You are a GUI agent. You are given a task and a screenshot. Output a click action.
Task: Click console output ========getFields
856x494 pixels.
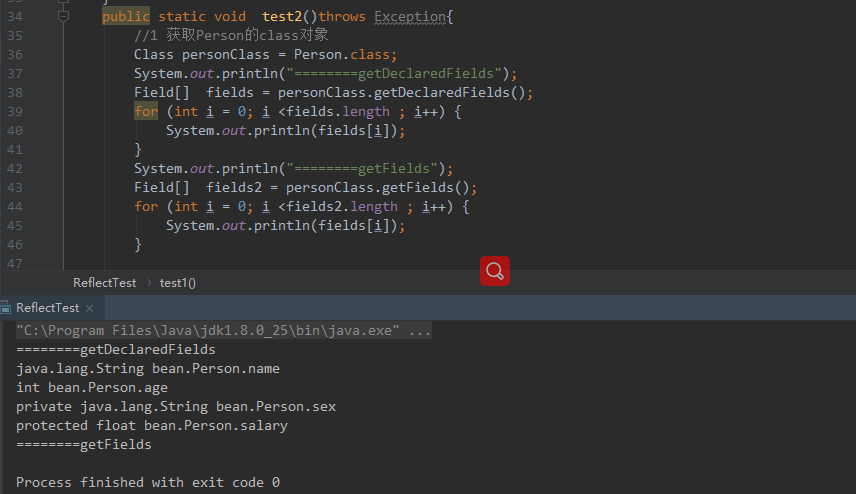84,445
